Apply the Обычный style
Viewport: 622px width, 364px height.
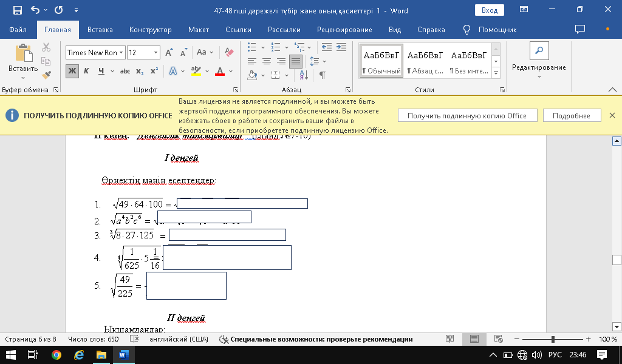[x=381, y=61]
